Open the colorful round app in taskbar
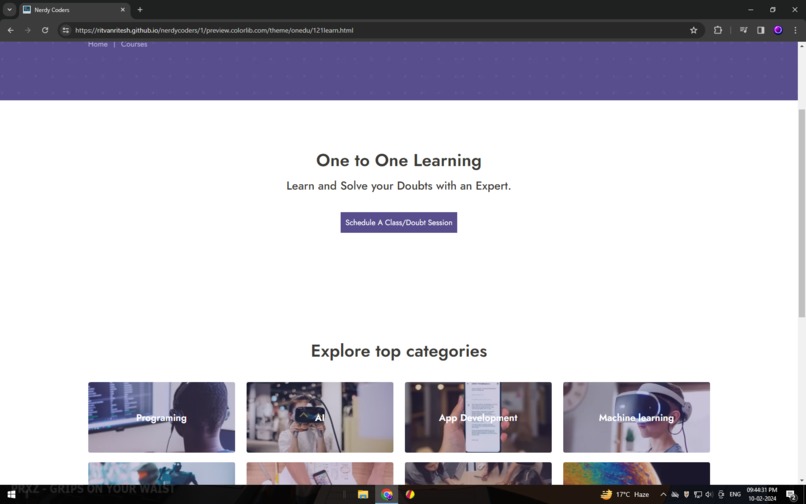 click(410, 495)
